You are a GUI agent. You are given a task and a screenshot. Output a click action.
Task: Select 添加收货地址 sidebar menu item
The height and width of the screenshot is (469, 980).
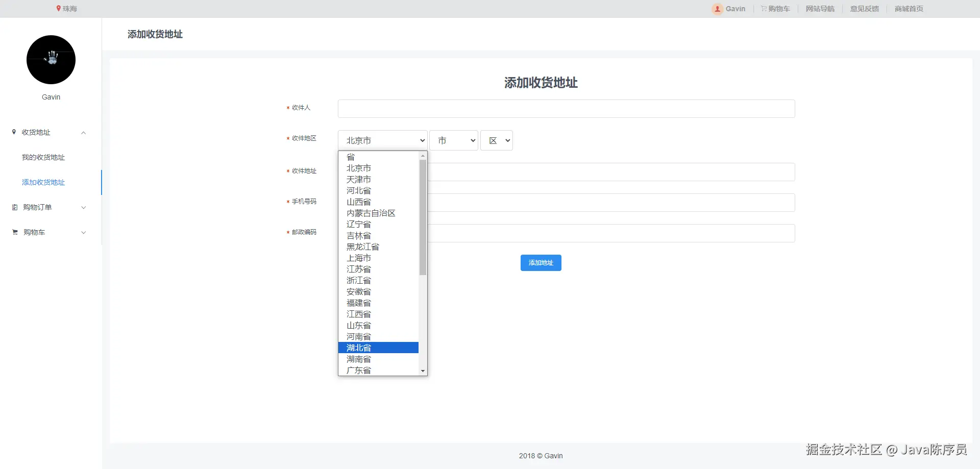click(43, 182)
